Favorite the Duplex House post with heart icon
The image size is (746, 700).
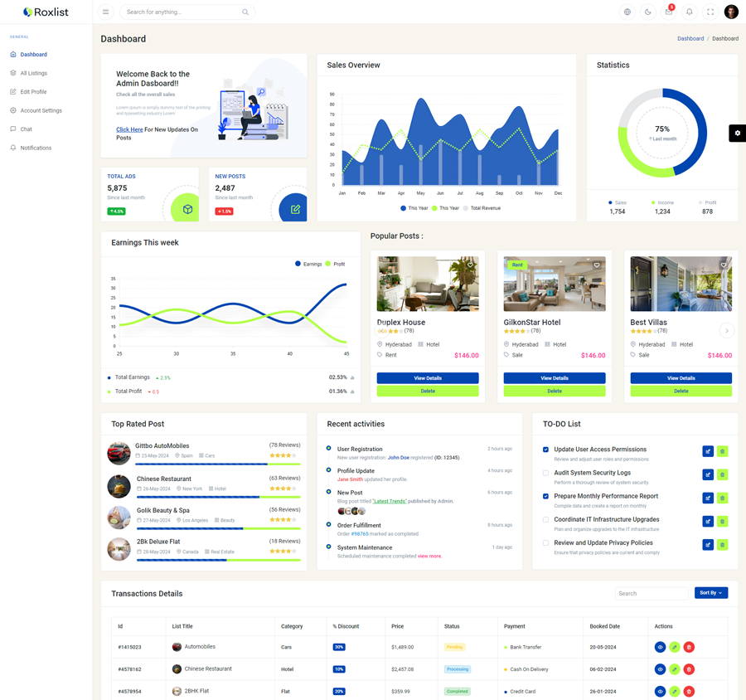coord(470,265)
